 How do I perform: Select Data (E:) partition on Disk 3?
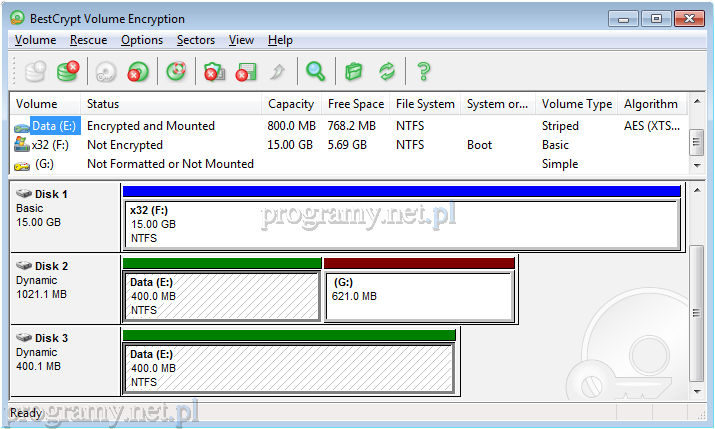(288, 368)
